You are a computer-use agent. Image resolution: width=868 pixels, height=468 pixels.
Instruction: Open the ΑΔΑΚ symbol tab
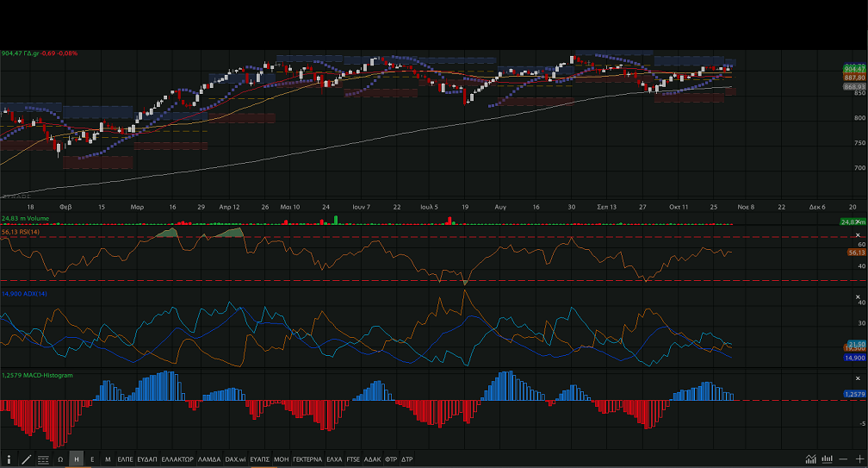tap(373, 459)
